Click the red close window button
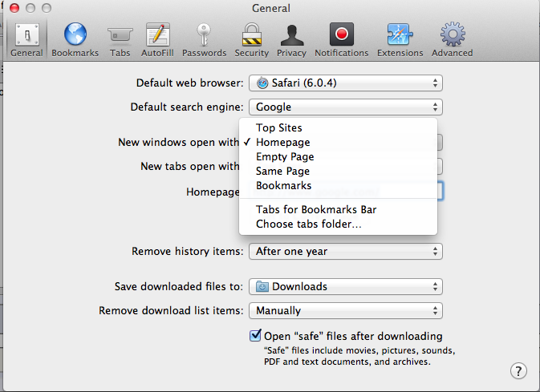Image resolution: width=540 pixels, height=392 pixels. pyautogui.click(x=14, y=8)
